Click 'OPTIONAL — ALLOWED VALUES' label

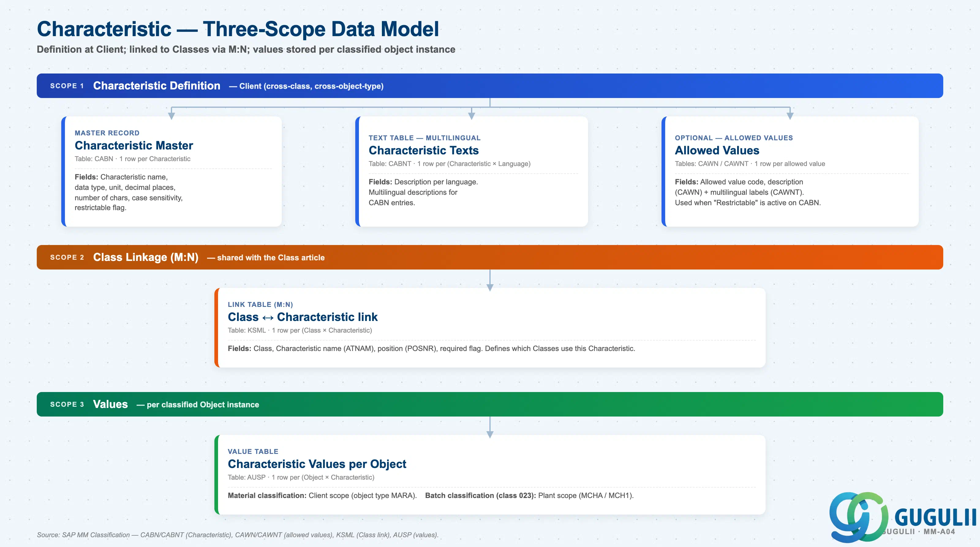tap(734, 138)
